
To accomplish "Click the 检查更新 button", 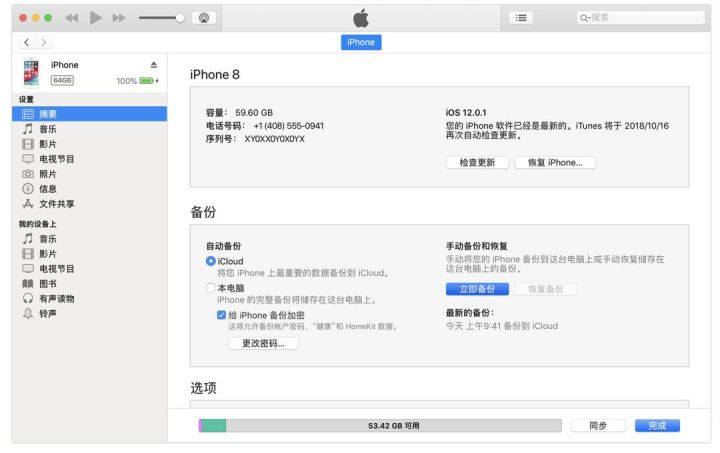I will (477, 162).
